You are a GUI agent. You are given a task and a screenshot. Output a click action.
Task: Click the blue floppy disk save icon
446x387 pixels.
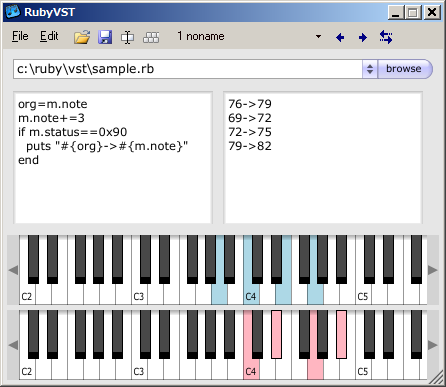click(105, 37)
